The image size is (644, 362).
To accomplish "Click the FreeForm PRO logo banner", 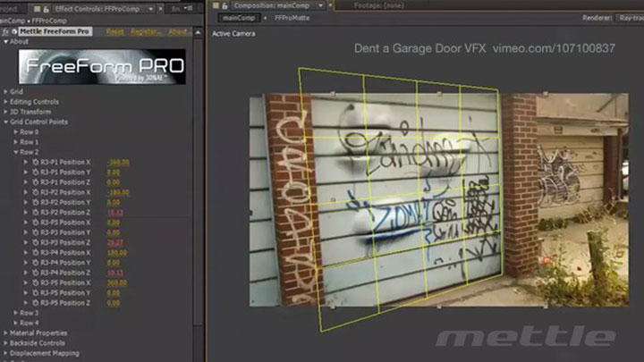I will (x=102, y=67).
